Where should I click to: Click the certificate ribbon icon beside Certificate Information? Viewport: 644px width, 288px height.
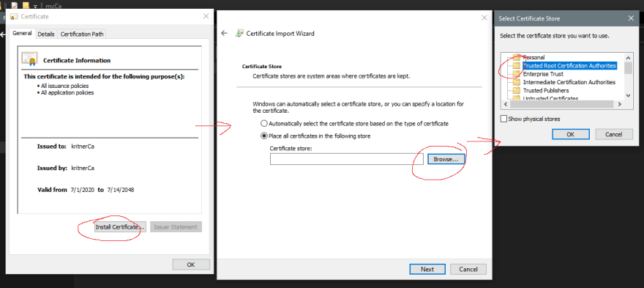29,59
